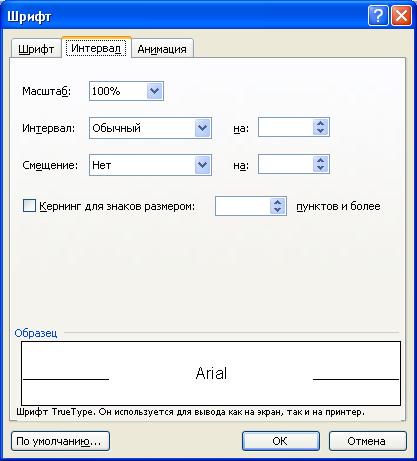Open the Смещение Нет dropdown
Screen dimensions: 417x461
202,165
